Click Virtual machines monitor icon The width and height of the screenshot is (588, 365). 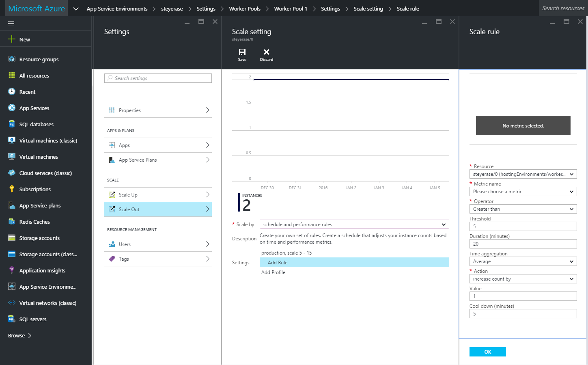pyautogui.click(x=12, y=156)
